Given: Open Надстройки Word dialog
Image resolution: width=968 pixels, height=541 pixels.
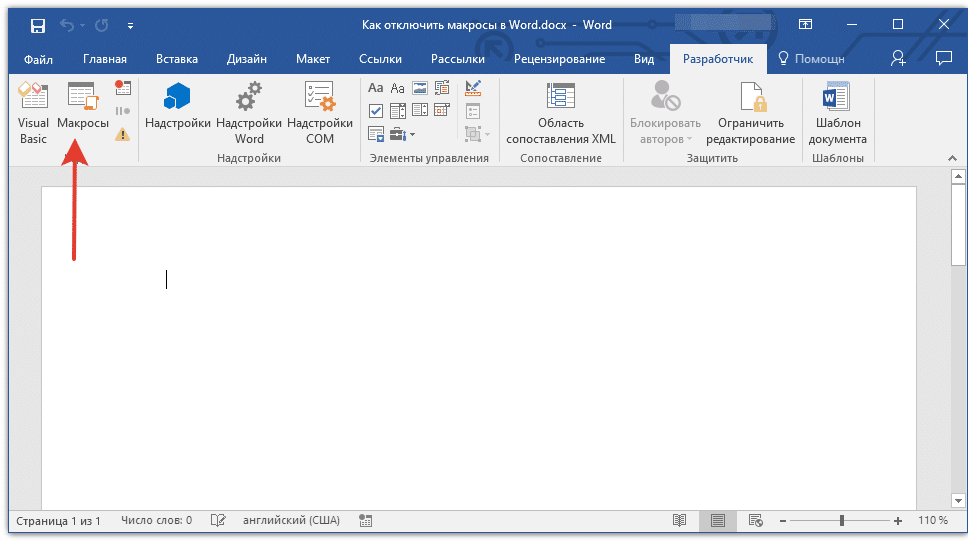Looking at the screenshot, I should [249, 113].
